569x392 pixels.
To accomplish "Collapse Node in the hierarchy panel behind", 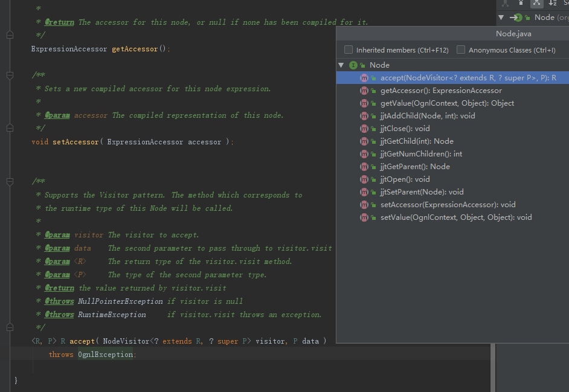I will pos(501,18).
